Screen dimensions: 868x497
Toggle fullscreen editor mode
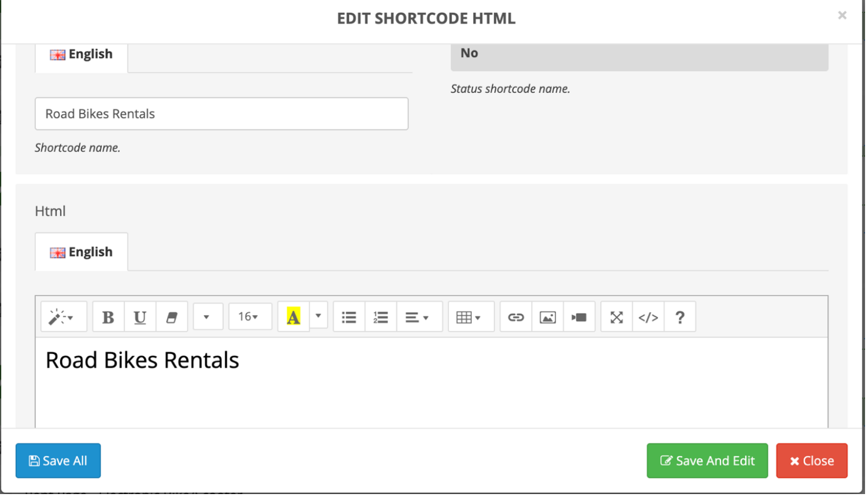coord(617,318)
